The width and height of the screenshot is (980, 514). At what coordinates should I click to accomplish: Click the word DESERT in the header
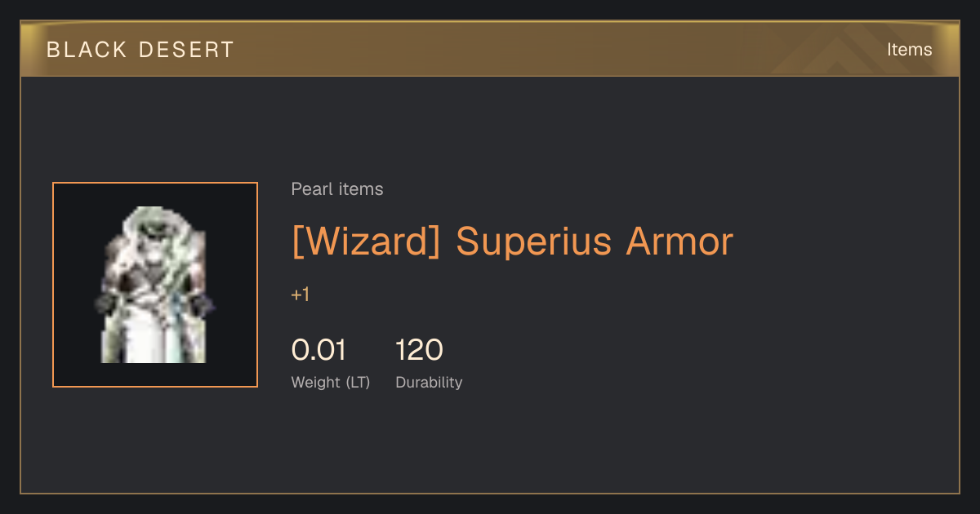click(x=187, y=50)
